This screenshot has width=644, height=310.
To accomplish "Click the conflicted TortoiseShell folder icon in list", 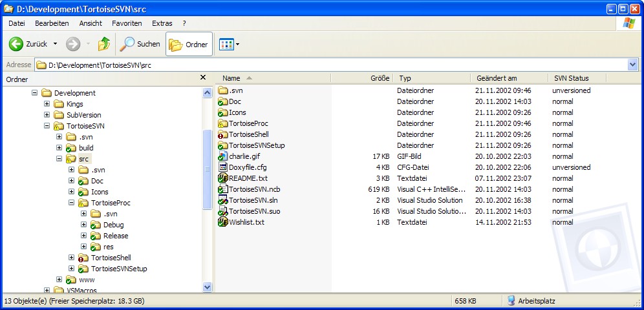I will [223, 134].
